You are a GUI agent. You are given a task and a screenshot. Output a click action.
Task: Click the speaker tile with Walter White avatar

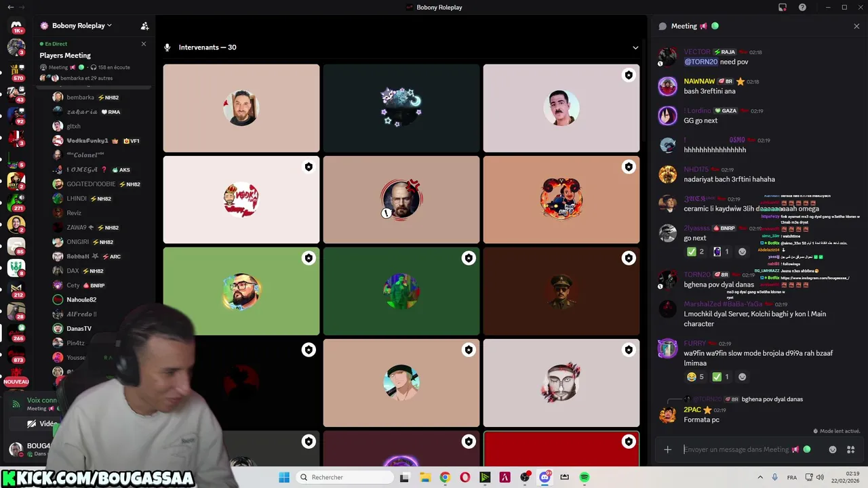coord(401,199)
